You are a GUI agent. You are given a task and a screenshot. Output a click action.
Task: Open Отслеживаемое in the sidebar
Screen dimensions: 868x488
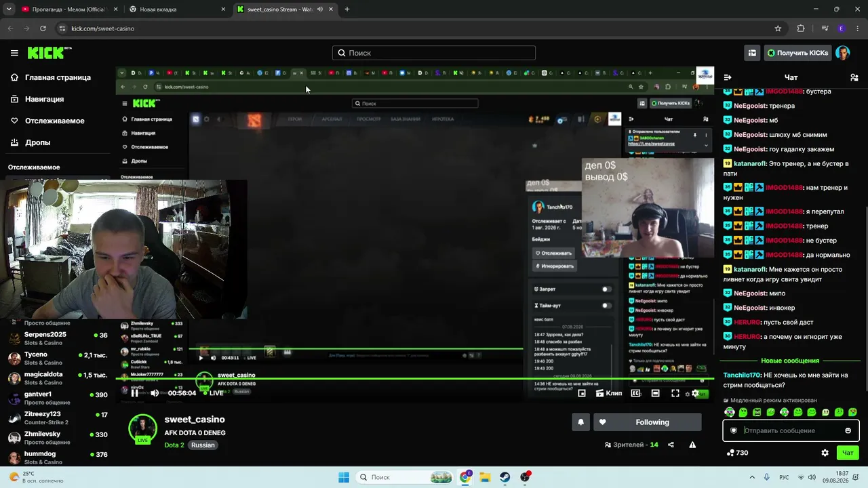pos(54,121)
